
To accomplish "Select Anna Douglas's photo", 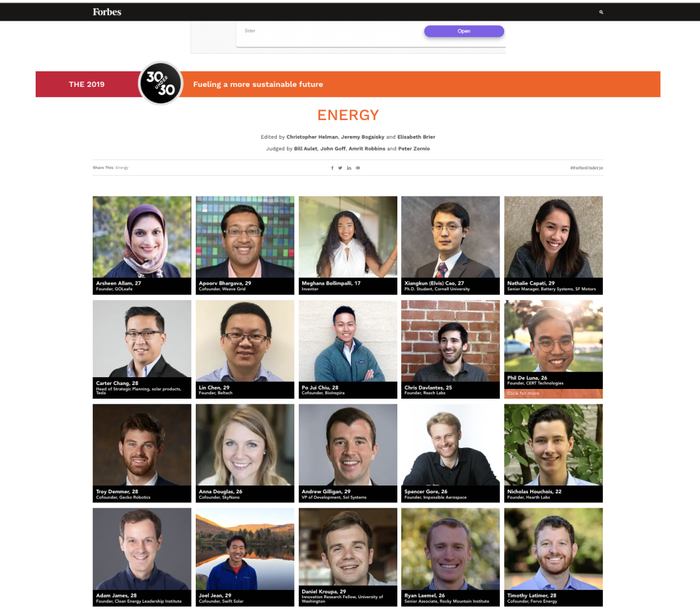I will [245, 445].
